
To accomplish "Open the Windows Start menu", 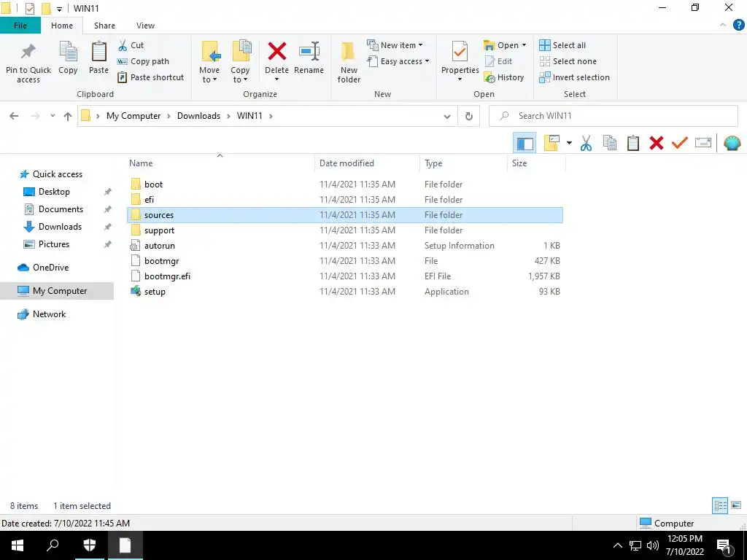I will [x=18, y=545].
